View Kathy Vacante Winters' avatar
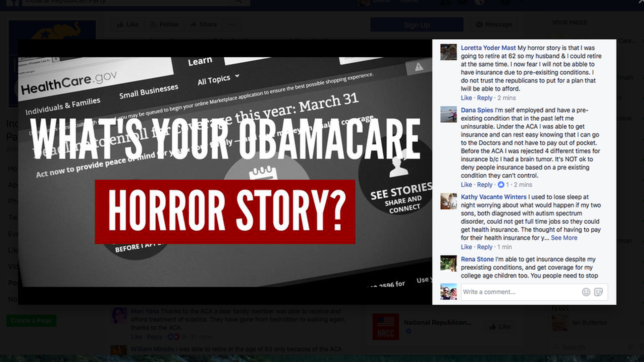 (448, 201)
